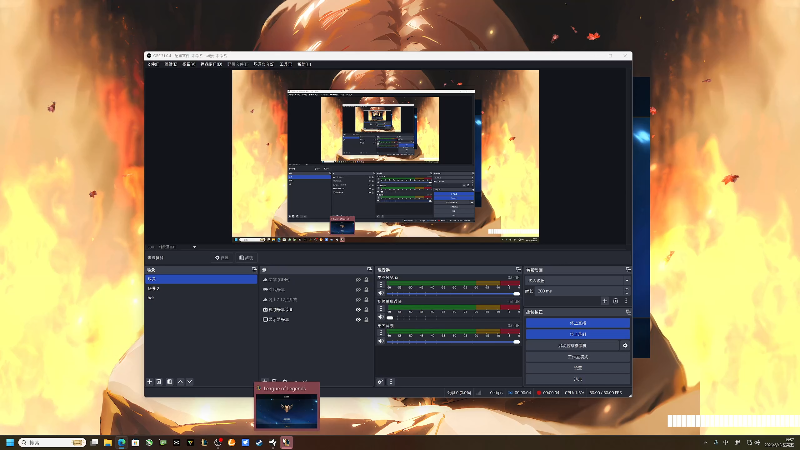Select the third scene in Scenes list
This screenshot has width=800, height=450.
(201, 297)
